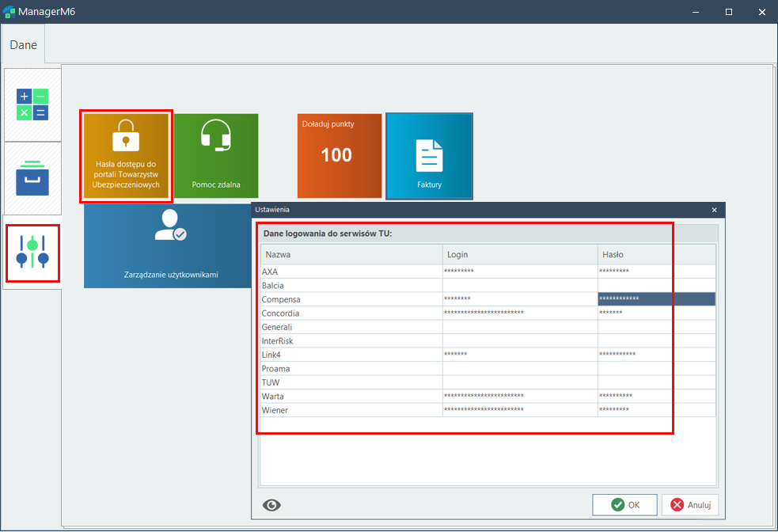The image size is (778, 532).
Task: Toggle password visibility eye icon
Action: click(271, 505)
